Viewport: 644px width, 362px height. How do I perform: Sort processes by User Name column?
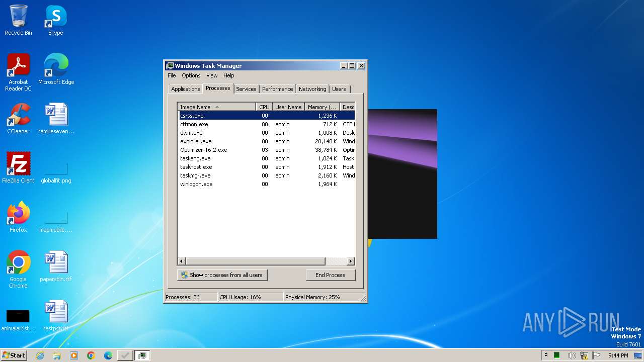pos(288,107)
